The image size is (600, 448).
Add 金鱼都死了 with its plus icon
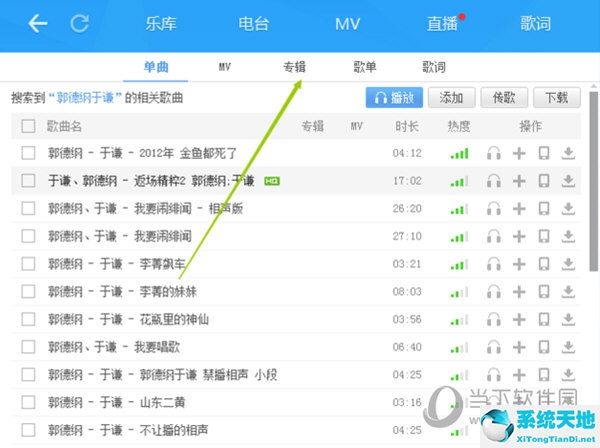519,153
